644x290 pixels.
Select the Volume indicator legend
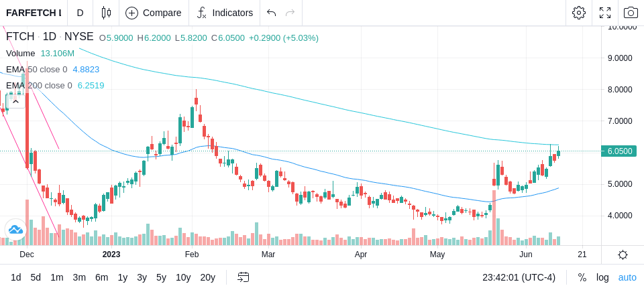tap(21, 54)
